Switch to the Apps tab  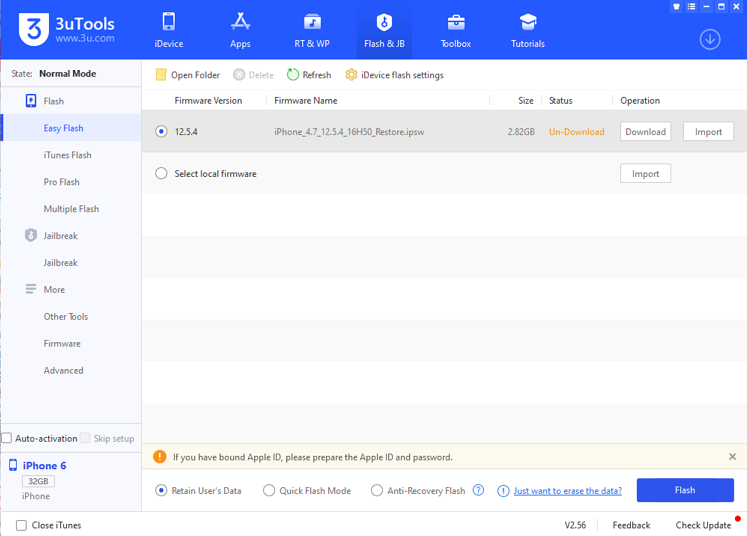point(240,30)
